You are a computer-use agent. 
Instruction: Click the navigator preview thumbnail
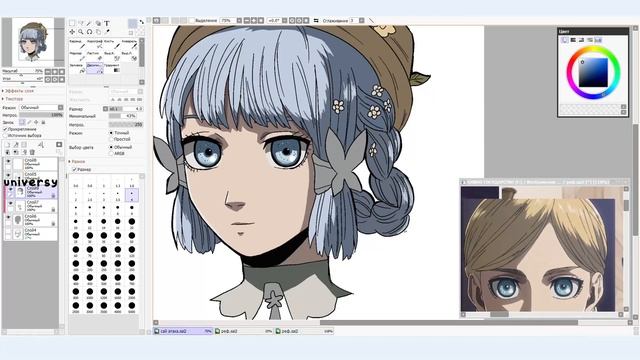click(33, 42)
